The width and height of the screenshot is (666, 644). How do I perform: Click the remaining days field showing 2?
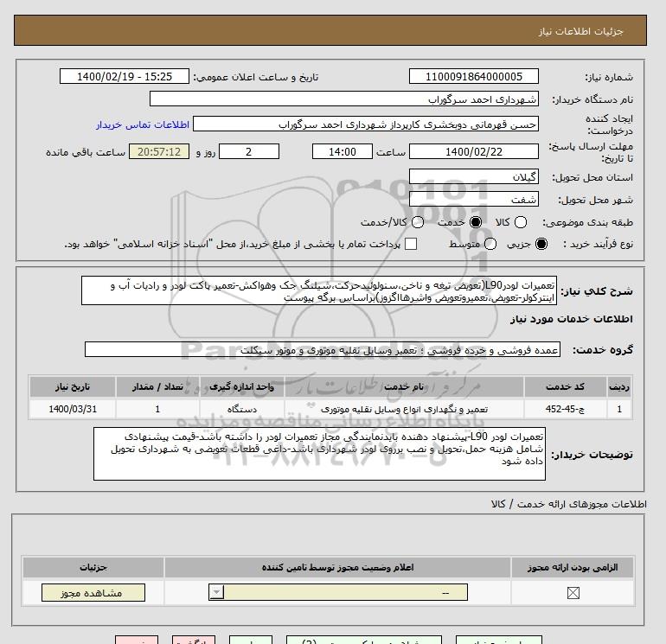click(x=249, y=151)
